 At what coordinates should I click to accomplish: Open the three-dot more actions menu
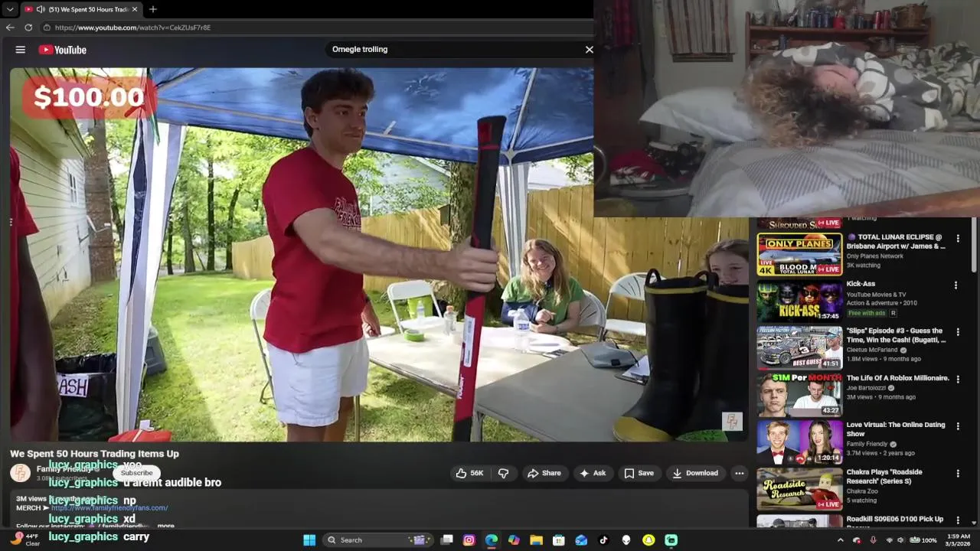(x=739, y=473)
